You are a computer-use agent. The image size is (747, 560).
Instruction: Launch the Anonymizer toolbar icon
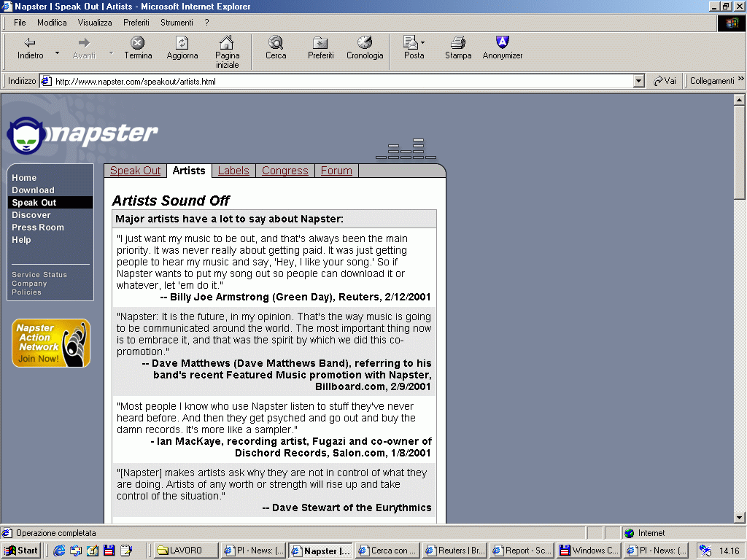pyautogui.click(x=502, y=44)
